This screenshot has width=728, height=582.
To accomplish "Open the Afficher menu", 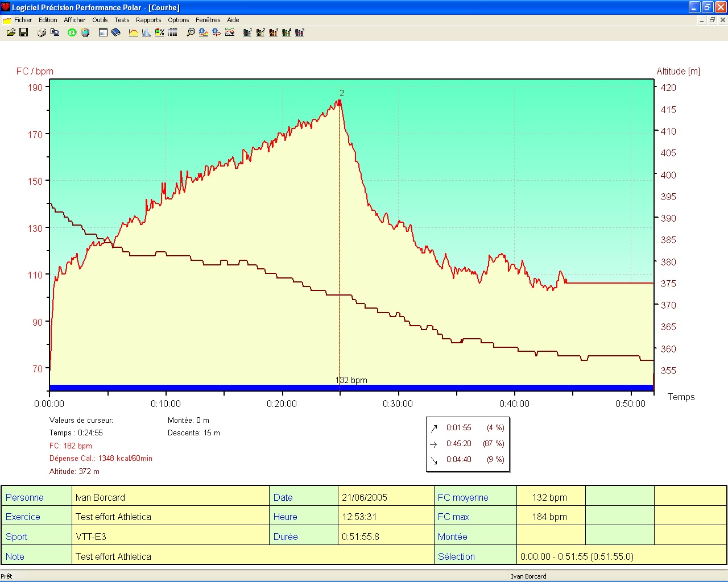I will pyautogui.click(x=75, y=20).
